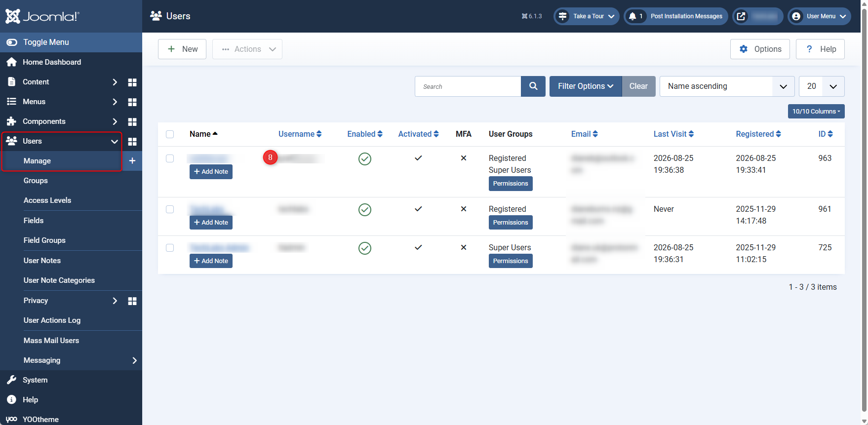
Task: Click MFA cross icon for user 725
Action: tap(464, 247)
